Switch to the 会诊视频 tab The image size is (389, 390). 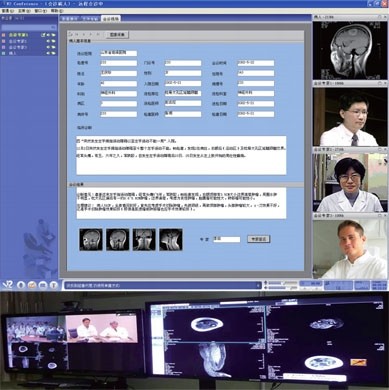pos(111,19)
